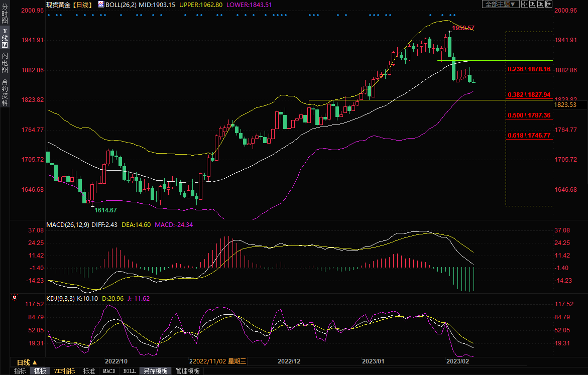This screenshot has height=375, width=588.
Task: Select the VIP指标 tab
Action: [x=65, y=371]
